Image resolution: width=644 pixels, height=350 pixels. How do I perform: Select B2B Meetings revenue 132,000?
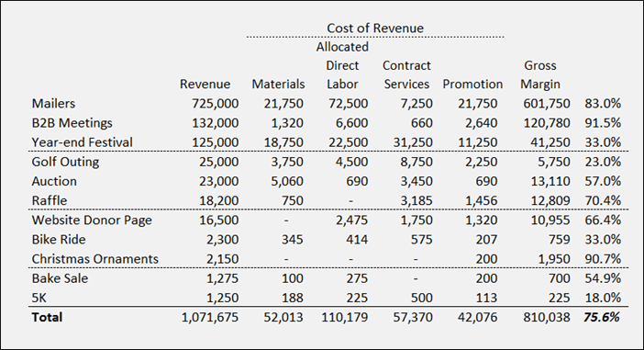pos(216,122)
